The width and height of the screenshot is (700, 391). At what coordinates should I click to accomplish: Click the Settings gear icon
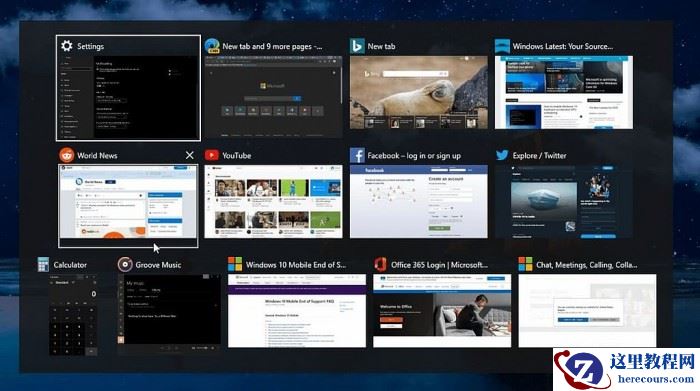(x=67, y=46)
